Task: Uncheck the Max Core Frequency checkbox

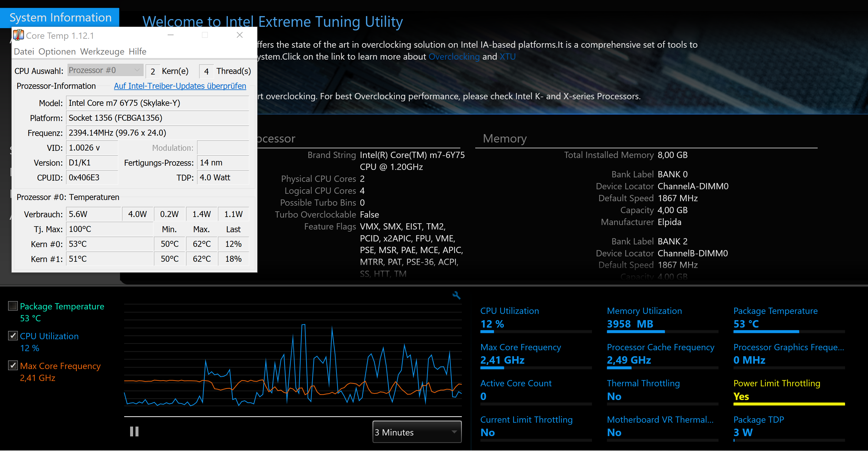Action: (13, 365)
